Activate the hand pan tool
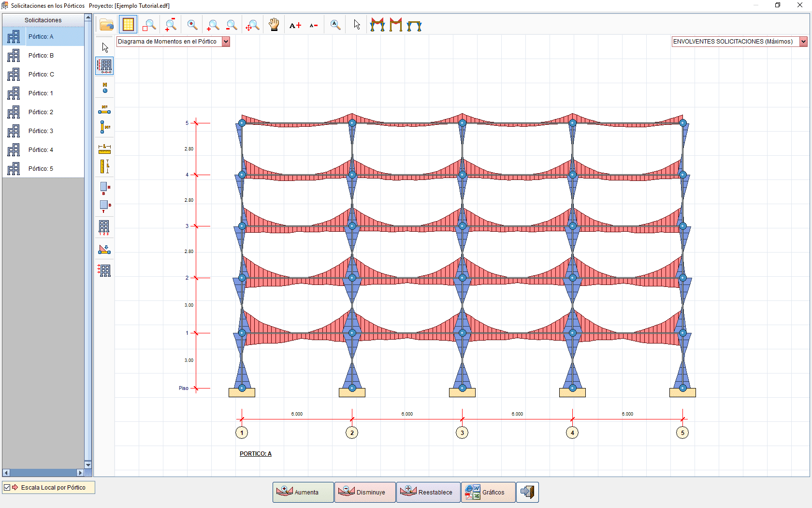 (274, 24)
